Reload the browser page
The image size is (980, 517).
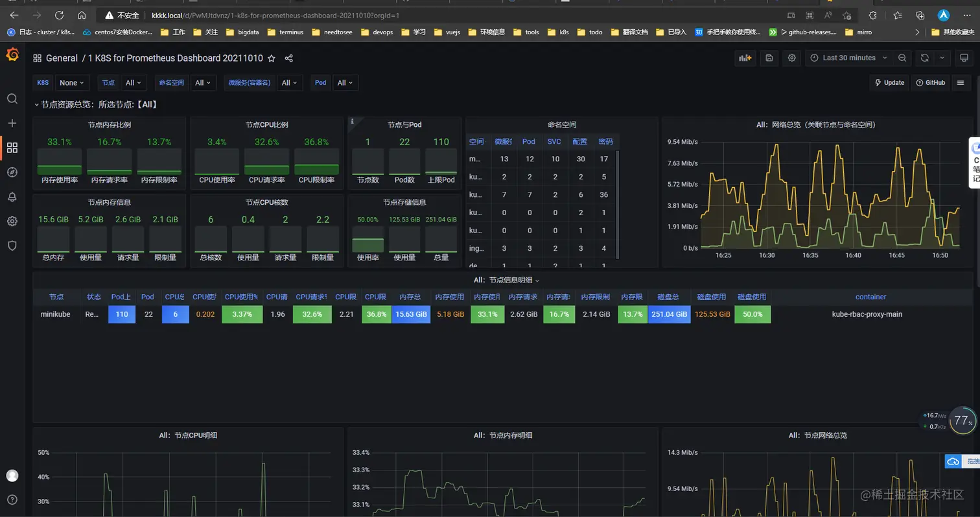pos(60,15)
